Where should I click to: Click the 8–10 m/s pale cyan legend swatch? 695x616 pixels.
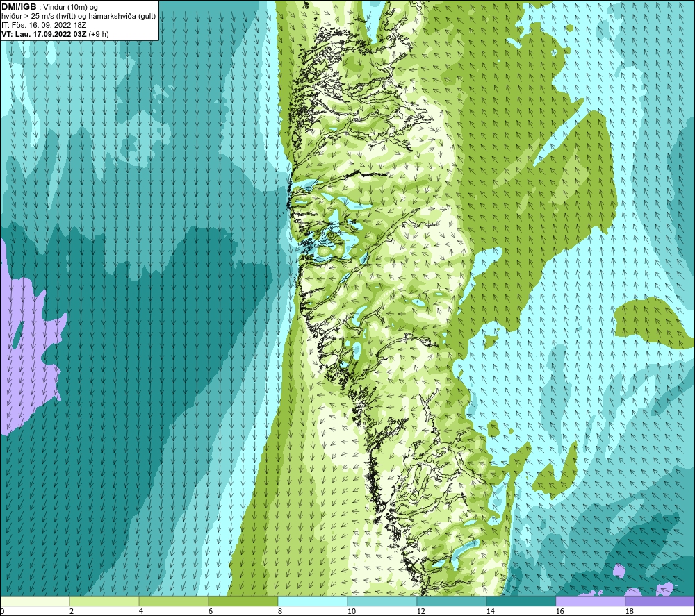tap(313, 601)
